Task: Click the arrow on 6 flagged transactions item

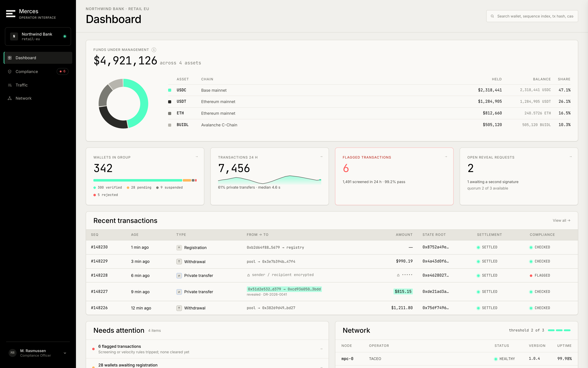Action: (321, 349)
